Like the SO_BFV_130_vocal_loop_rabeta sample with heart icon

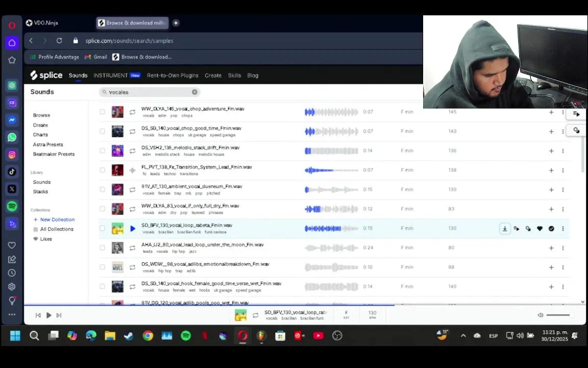coord(540,228)
